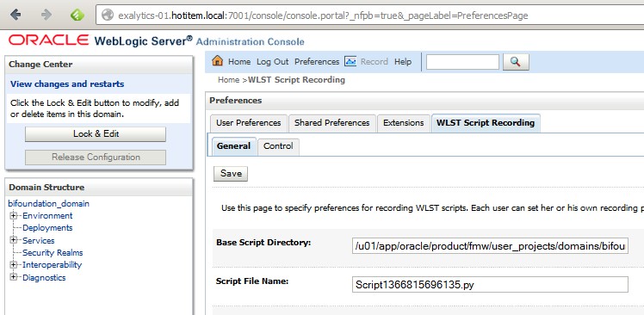Screen dimensions: 644x315
Task: Open Diagnostics in Domain Structure
Action: [44, 278]
